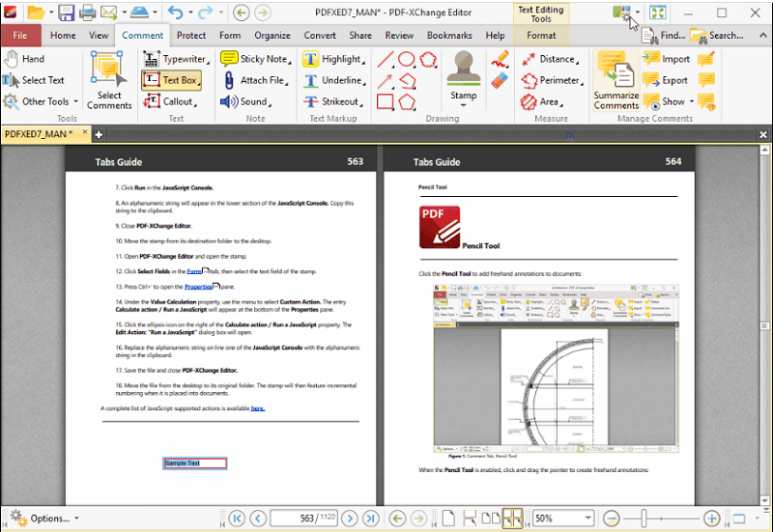
Task: Click Summarize Comments
Action: pos(616,80)
